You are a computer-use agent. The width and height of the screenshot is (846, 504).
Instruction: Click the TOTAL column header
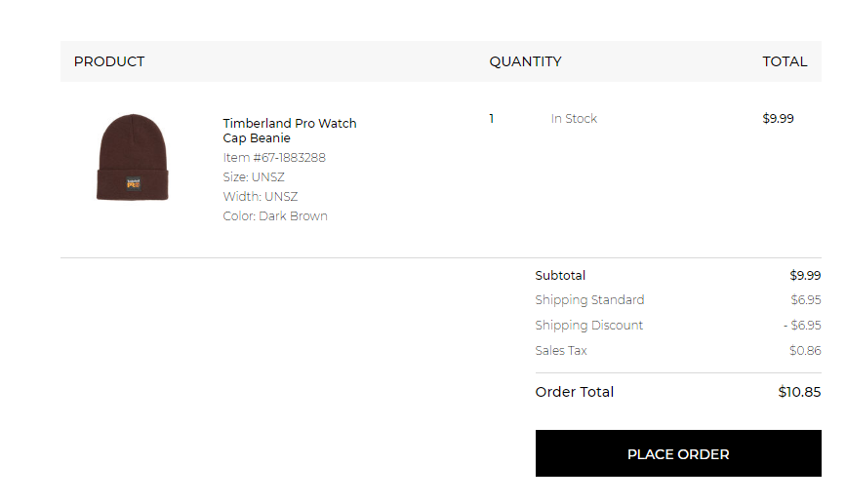click(785, 61)
